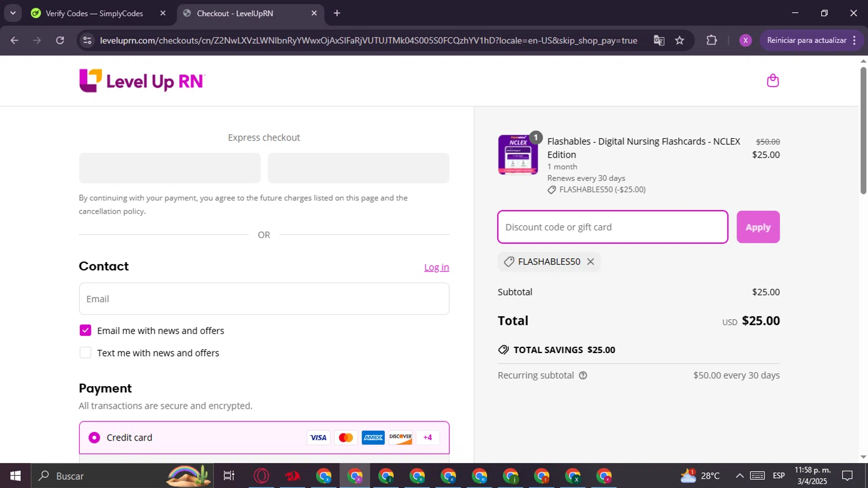Click the Visa card logo

(x=318, y=438)
